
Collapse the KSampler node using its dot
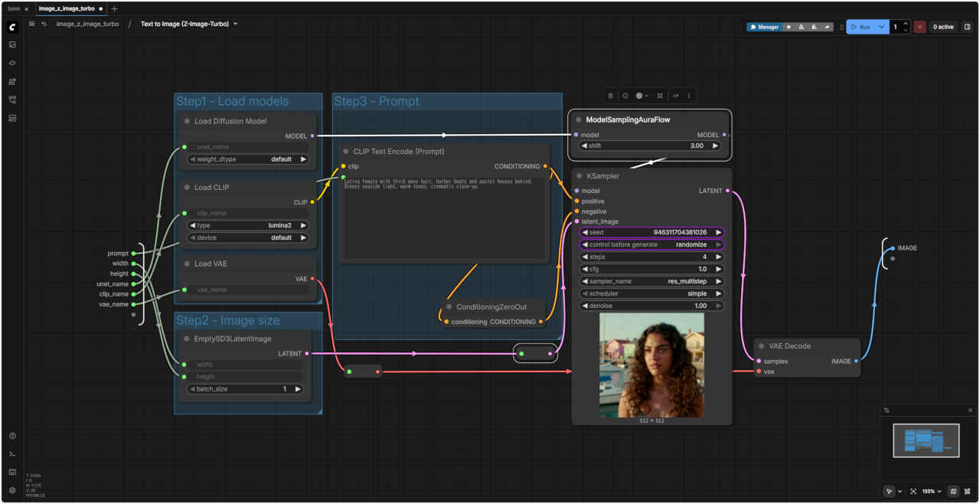pos(580,176)
